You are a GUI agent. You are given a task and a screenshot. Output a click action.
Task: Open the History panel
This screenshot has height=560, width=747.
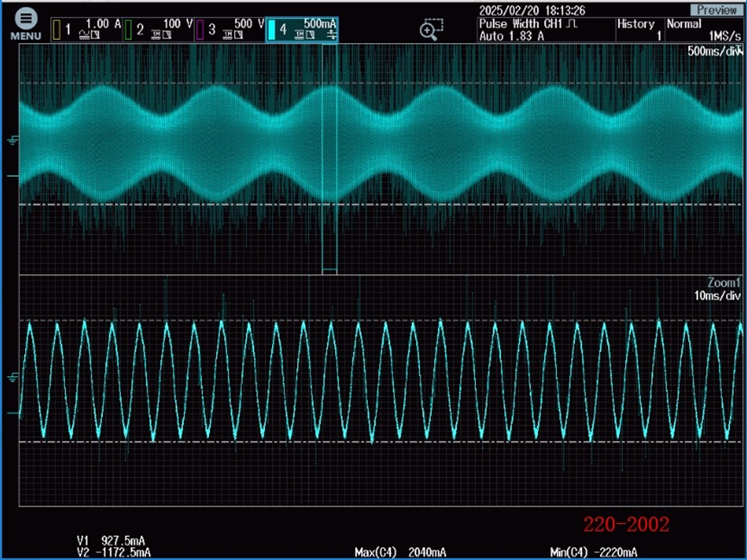click(638, 30)
